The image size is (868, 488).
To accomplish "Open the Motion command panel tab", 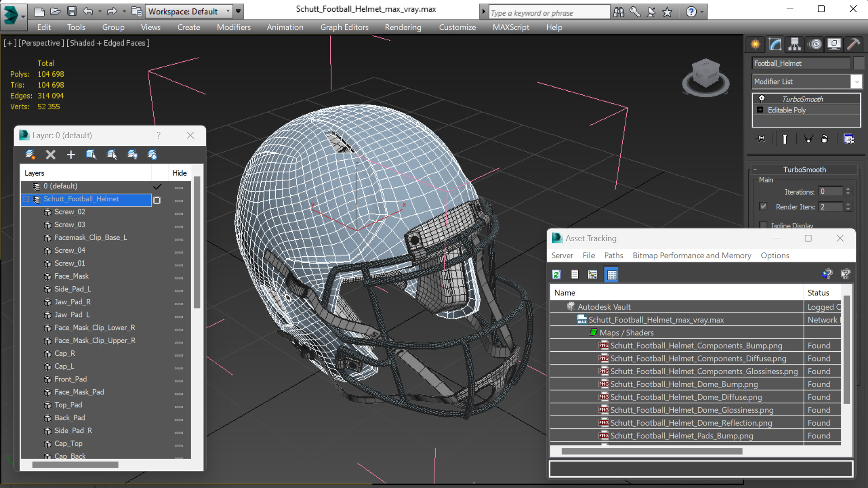I will click(816, 44).
